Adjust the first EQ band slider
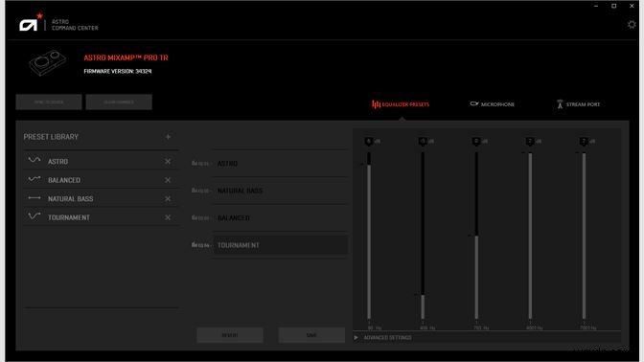This screenshot has height=362, width=644. tap(369, 236)
